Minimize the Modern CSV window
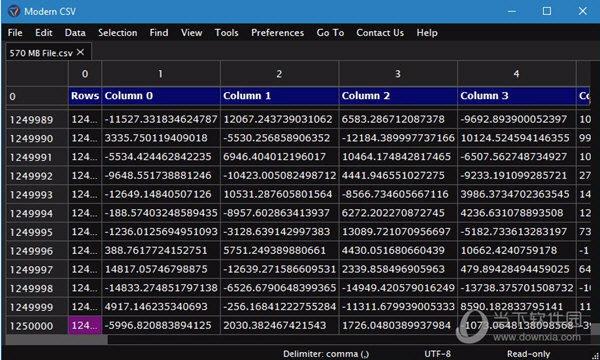Image resolution: width=600 pixels, height=360 pixels. tap(512, 11)
